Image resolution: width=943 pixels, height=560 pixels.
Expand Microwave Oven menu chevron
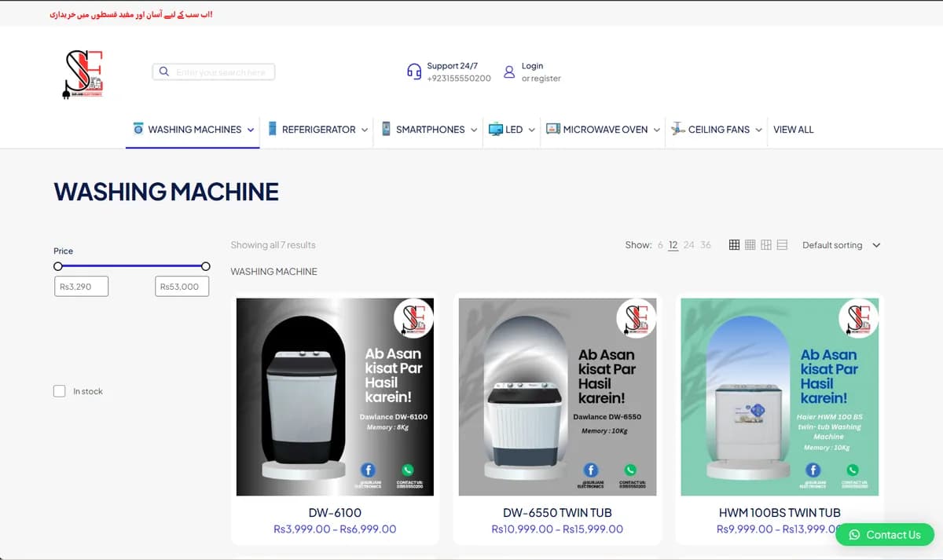tap(656, 130)
